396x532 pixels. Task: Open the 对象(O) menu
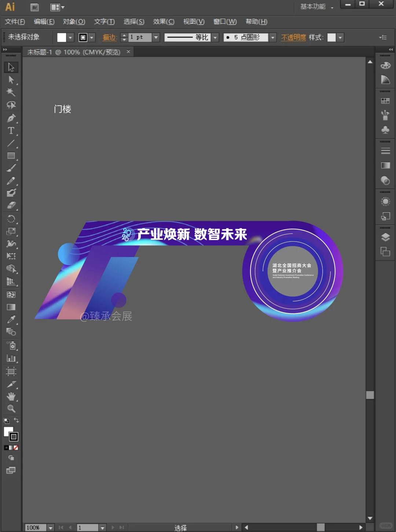point(74,22)
